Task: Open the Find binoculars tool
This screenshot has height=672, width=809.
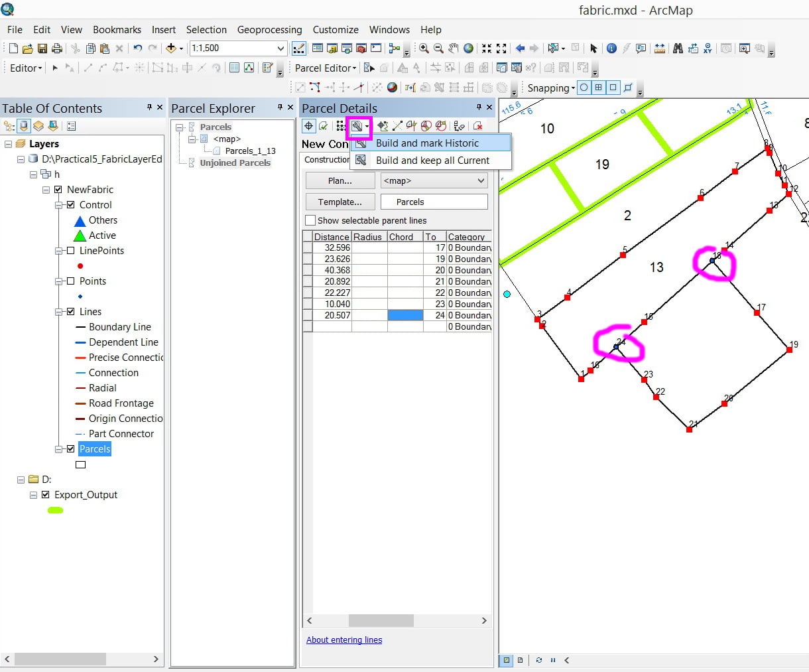Action: [678, 48]
